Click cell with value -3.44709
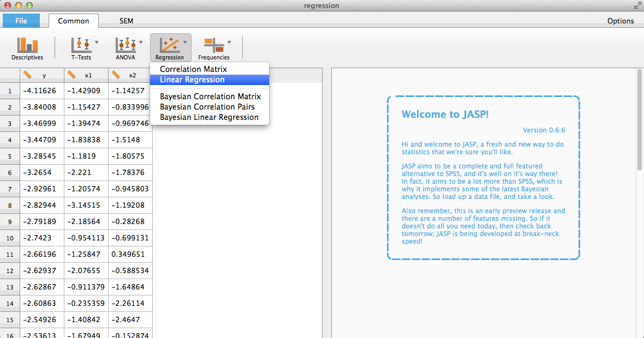The image size is (644, 338). pos(42,140)
